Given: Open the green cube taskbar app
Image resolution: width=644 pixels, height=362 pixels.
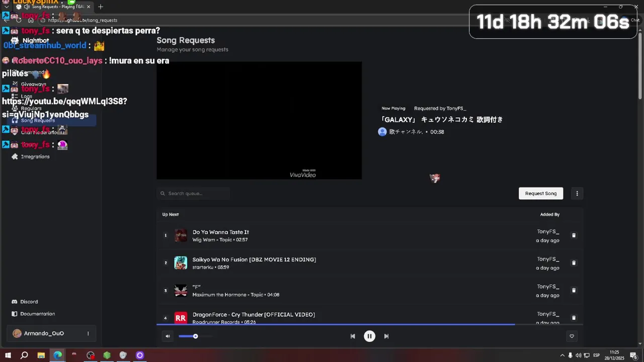Looking at the screenshot, I should 107,355.
